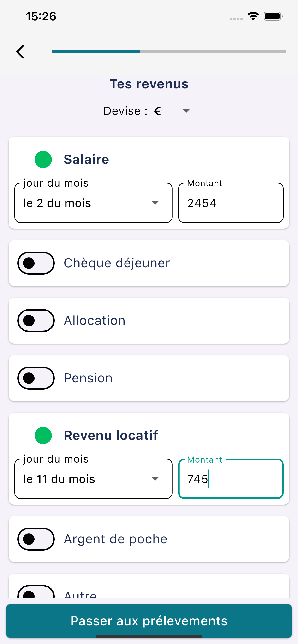Tap the Chèque déjeuner label

click(117, 263)
